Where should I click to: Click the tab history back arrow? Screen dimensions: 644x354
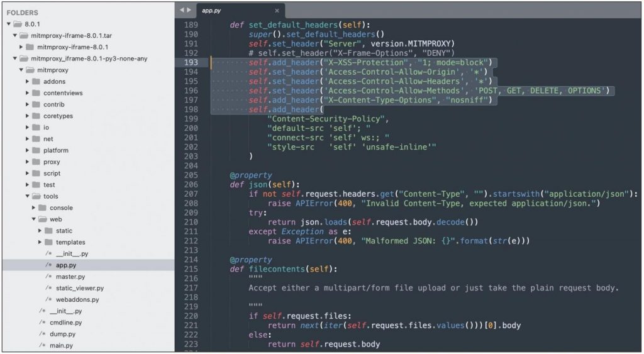tap(182, 10)
